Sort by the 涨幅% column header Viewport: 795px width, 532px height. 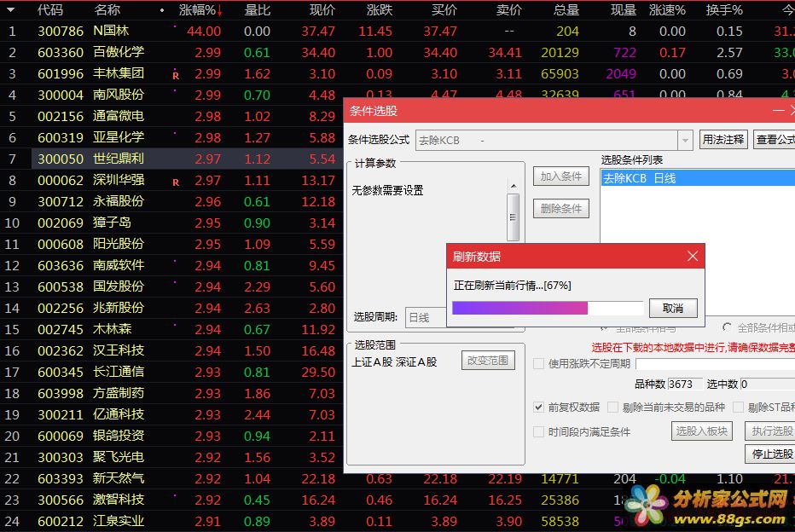click(x=200, y=9)
